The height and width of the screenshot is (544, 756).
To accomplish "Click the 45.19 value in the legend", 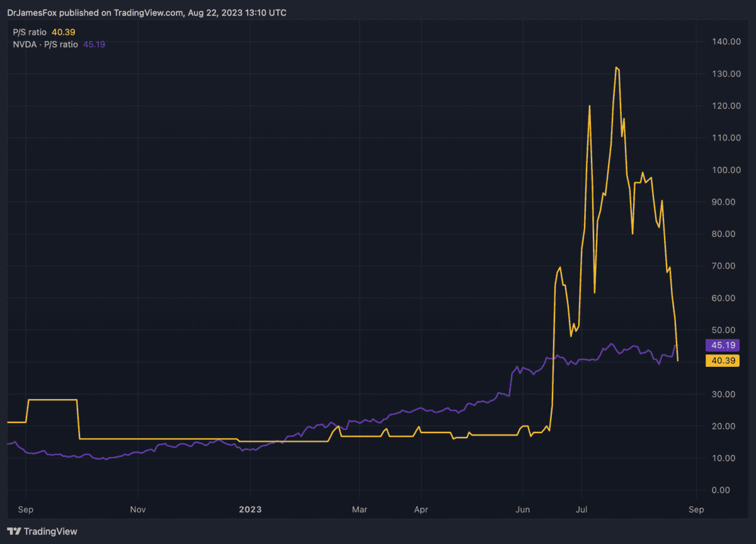I will tap(94, 44).
